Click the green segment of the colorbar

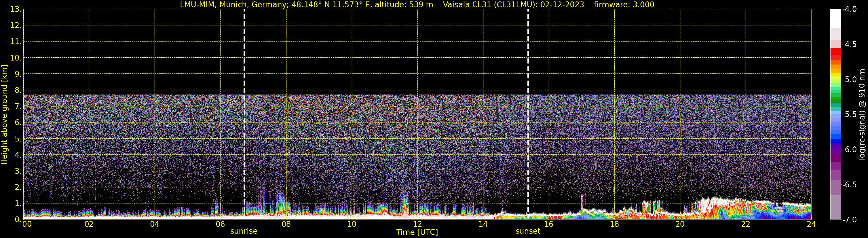pyautogui.click(x=835, y=99)
